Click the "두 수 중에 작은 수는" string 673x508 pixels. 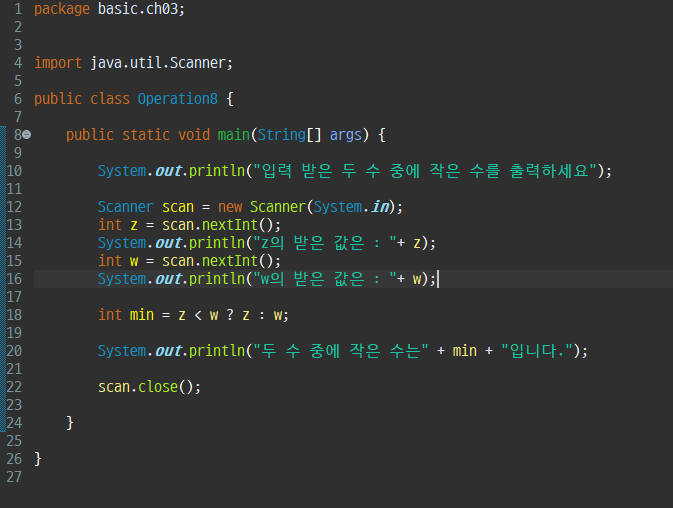(x=340, y=351)
